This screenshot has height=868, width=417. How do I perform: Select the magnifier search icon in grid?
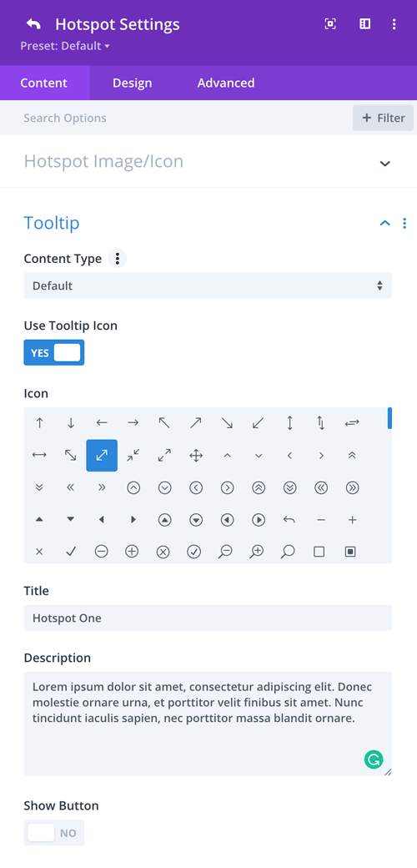[x=288, y=552]
